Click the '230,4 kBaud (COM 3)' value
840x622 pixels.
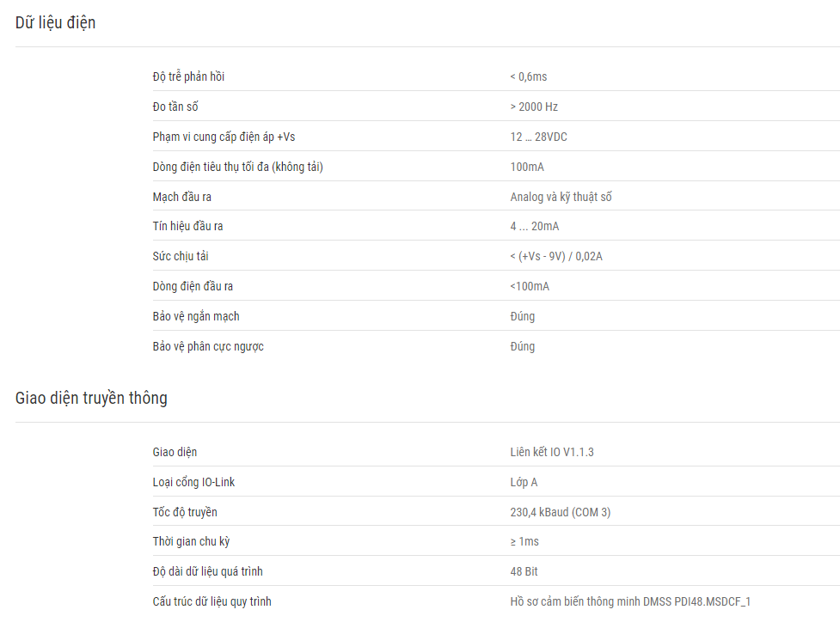pos(561,512)
